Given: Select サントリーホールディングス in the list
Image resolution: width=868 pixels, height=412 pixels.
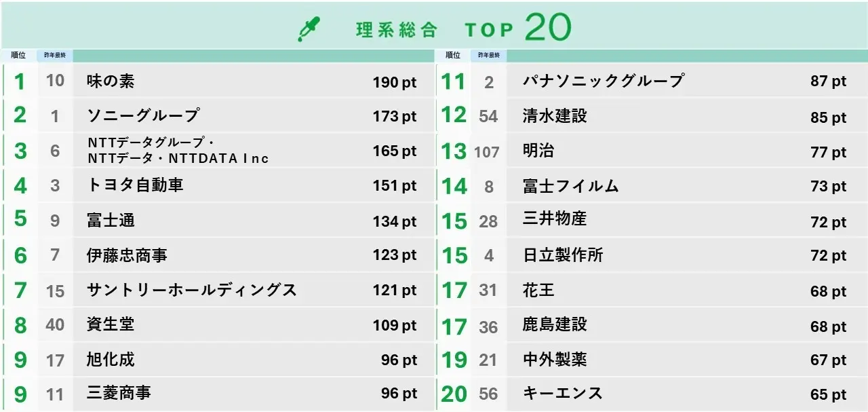Looking at the screenshot, I should click(x=192, y=291).
